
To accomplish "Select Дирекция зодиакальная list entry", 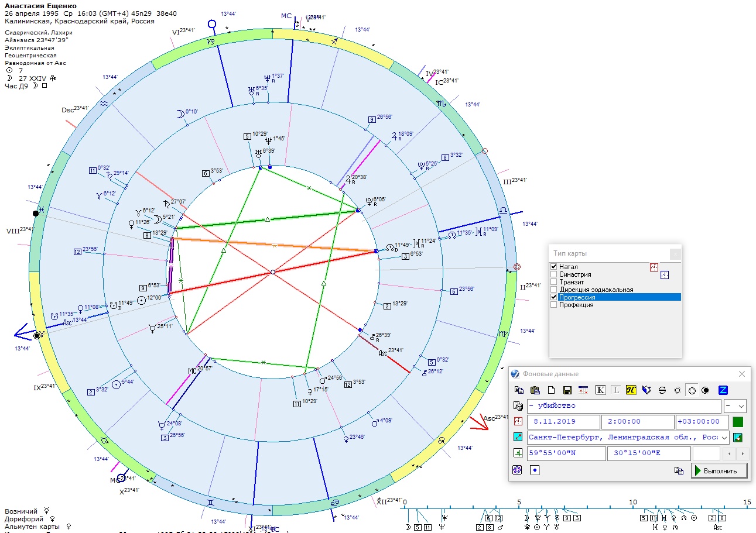I will pos(596,290).
